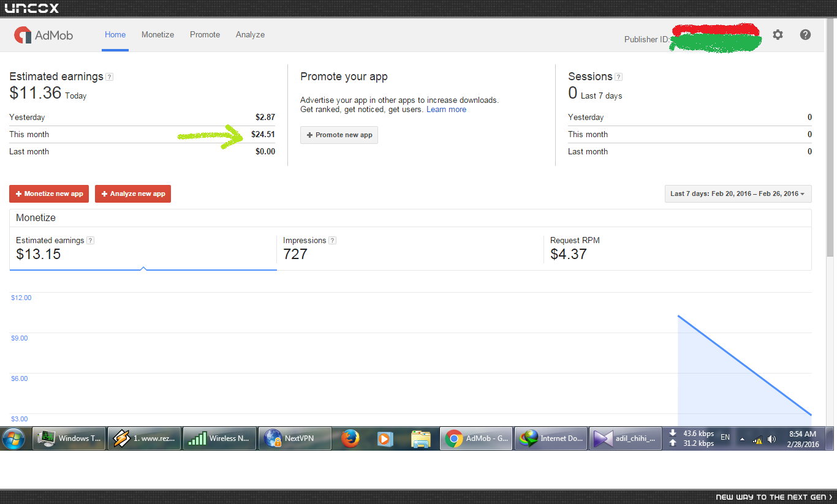This screenshot has width=837, height=504.
Task: Click the 8:54 AM taskbar clock
Action: click(802, 434)
